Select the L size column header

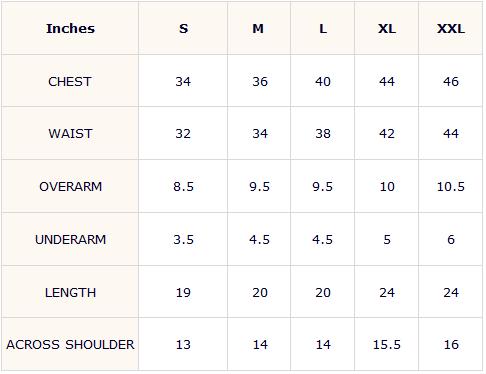click(x=323, y=29)
